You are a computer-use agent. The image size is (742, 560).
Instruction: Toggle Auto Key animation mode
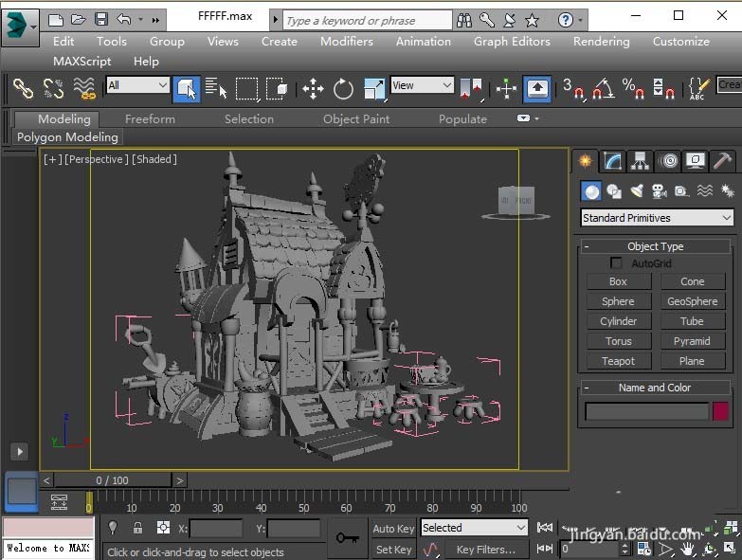click(393, 529)
